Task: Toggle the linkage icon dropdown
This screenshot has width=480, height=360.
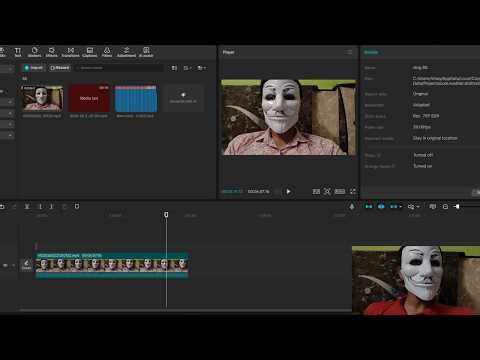Action: (396, 207)
